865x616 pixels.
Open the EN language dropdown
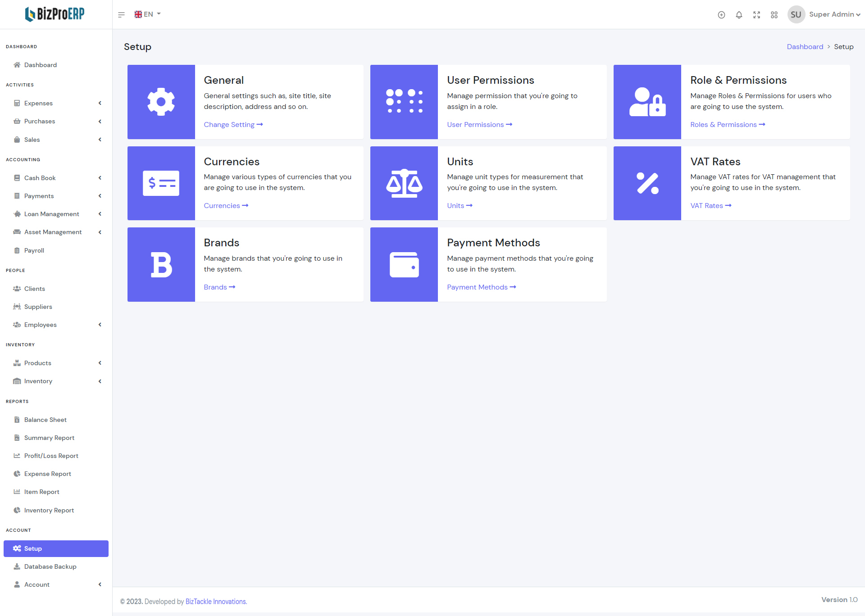pos(148,14)
